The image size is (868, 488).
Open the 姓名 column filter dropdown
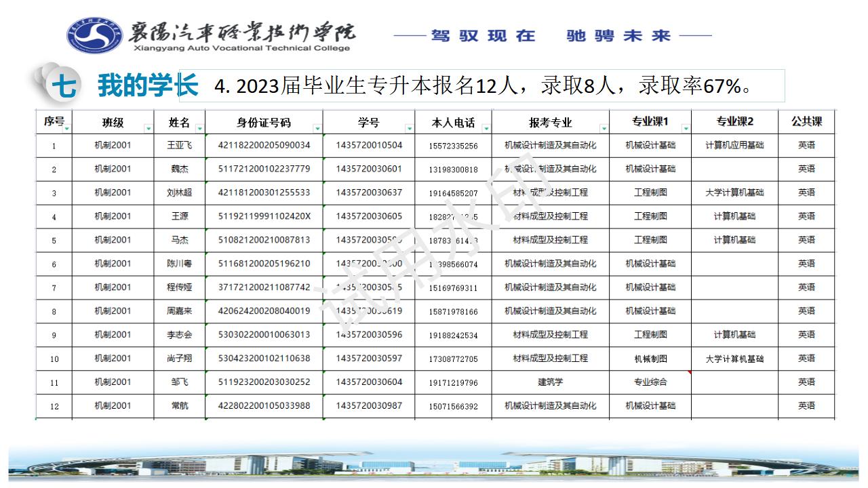click(199, 128)
